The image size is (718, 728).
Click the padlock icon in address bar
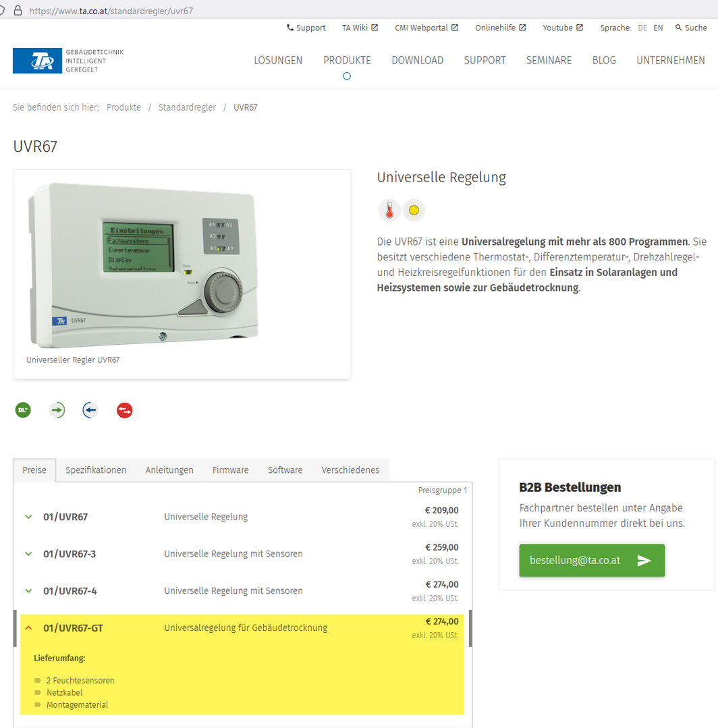18,10
